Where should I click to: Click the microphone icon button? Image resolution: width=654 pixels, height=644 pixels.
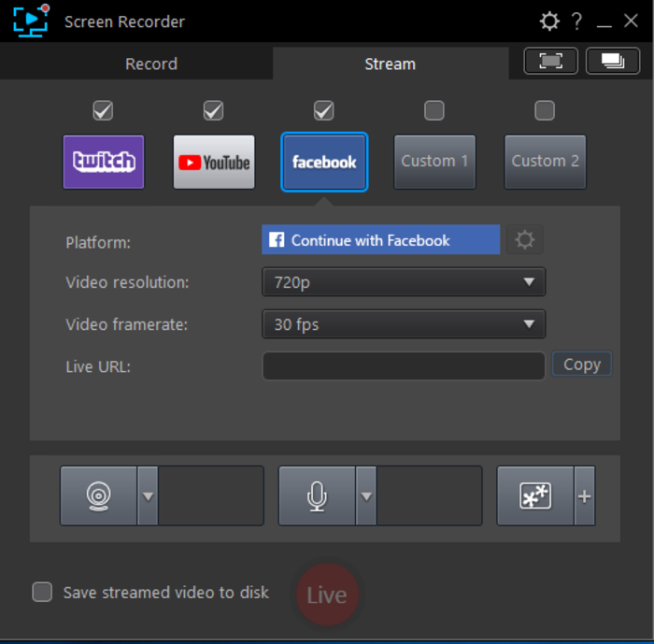point(317,495)
